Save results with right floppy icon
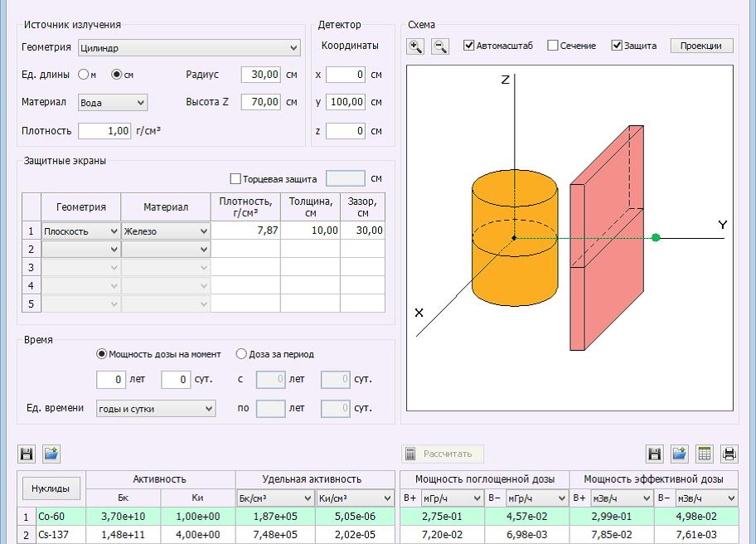 coord(654,454)
